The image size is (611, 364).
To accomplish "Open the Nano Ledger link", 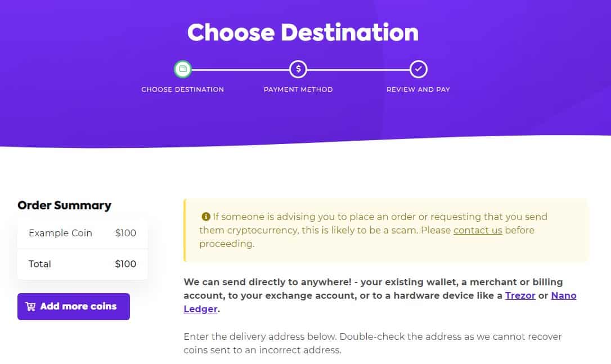I will (x=563, y=295).
